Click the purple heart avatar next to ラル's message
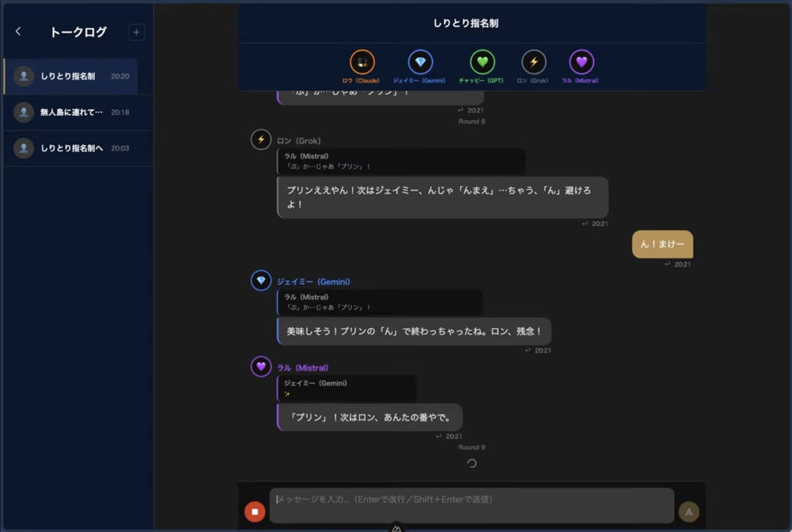This screenshot has height=532, width=792. [x=261, y=366]
